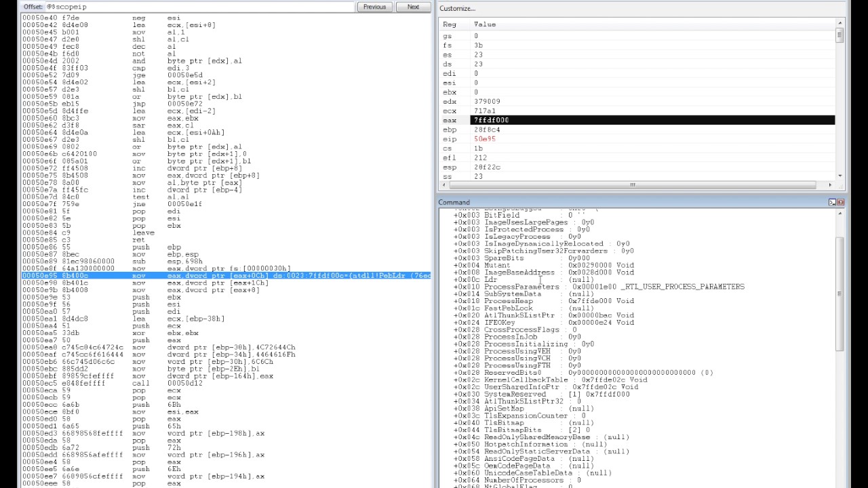868x488 pixels.
Task: Select the ebp value 28f8c4
Action: (x=487, y=129)
